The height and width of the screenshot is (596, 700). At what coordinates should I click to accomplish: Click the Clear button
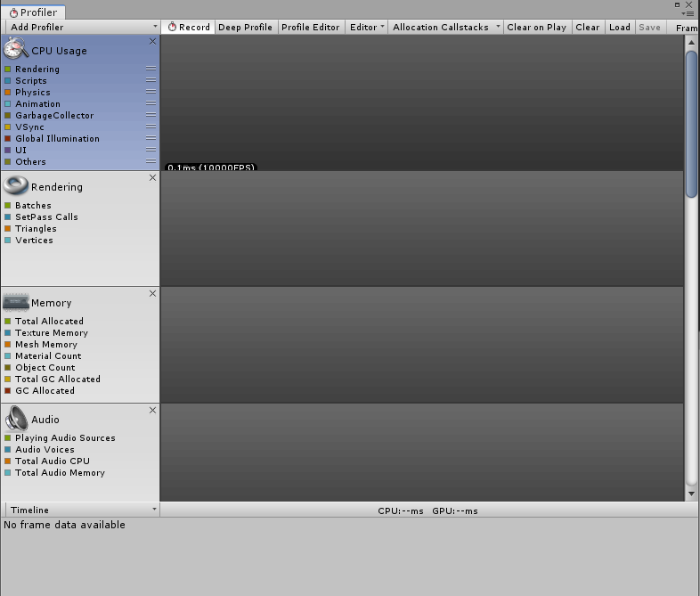click(x=588, y=28)
